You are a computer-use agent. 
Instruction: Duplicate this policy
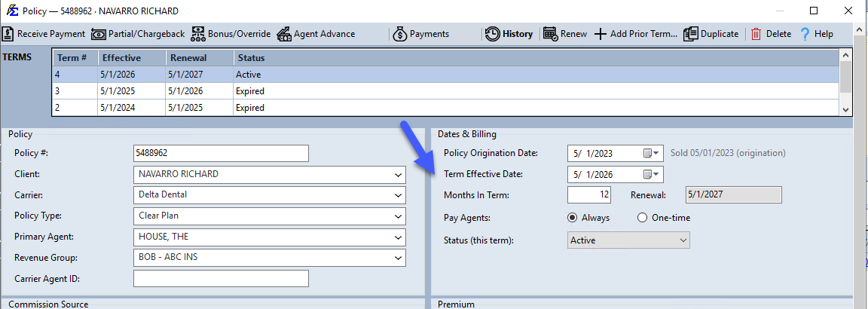point(711,34)
